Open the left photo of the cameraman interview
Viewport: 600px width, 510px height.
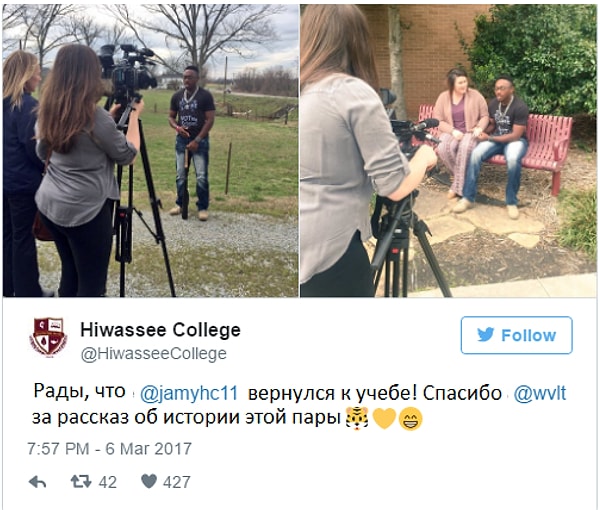[150, 151]
